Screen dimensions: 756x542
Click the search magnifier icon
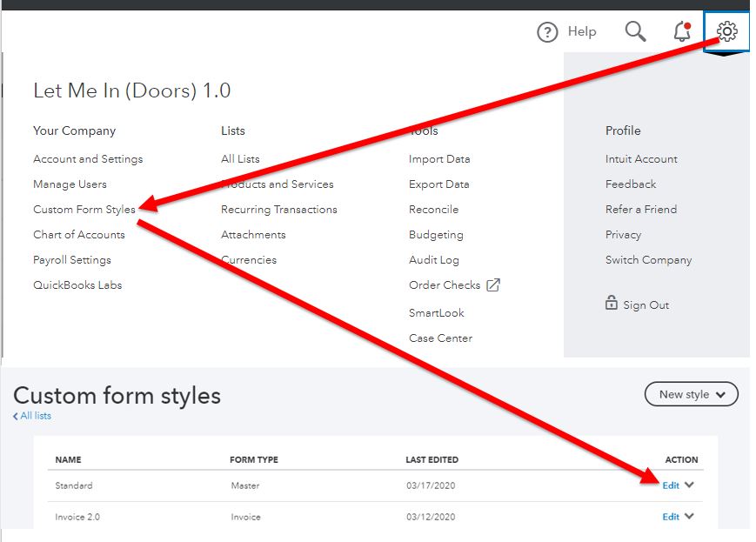635,31
